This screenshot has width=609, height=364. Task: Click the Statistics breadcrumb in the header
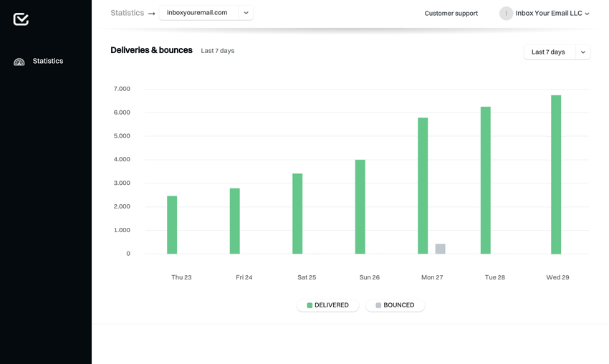point(127,13)
